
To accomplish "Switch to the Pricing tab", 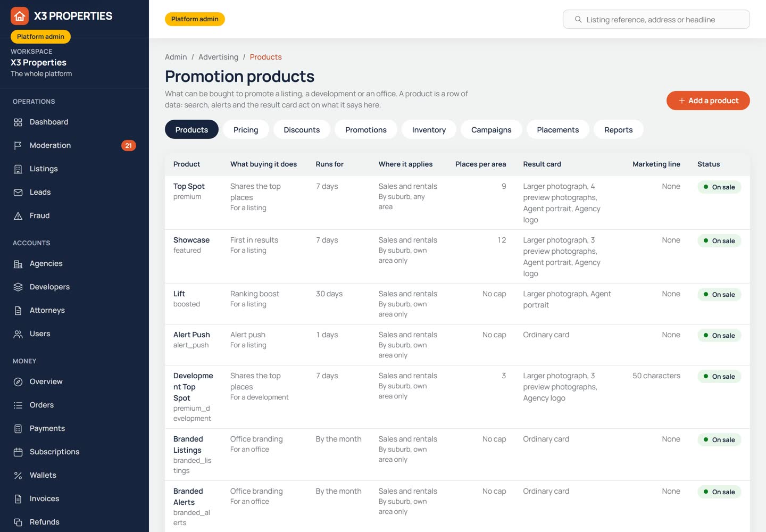I will [x=246, y=130].
